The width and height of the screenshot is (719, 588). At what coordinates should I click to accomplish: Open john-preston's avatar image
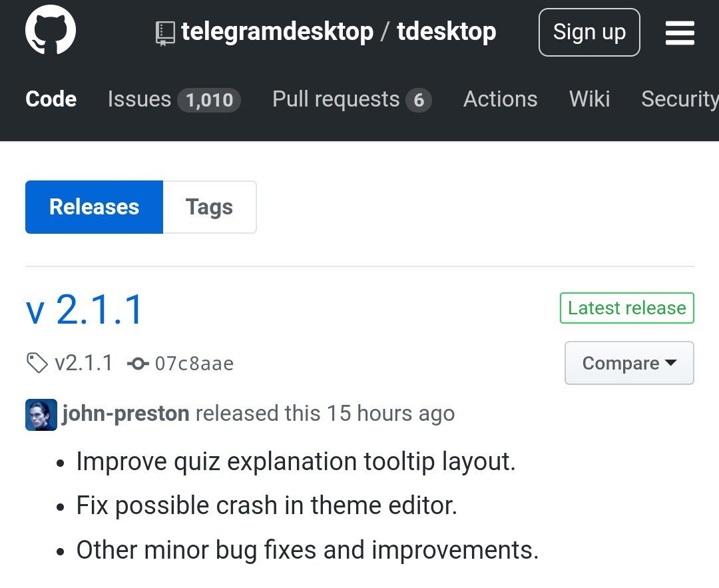41,414
